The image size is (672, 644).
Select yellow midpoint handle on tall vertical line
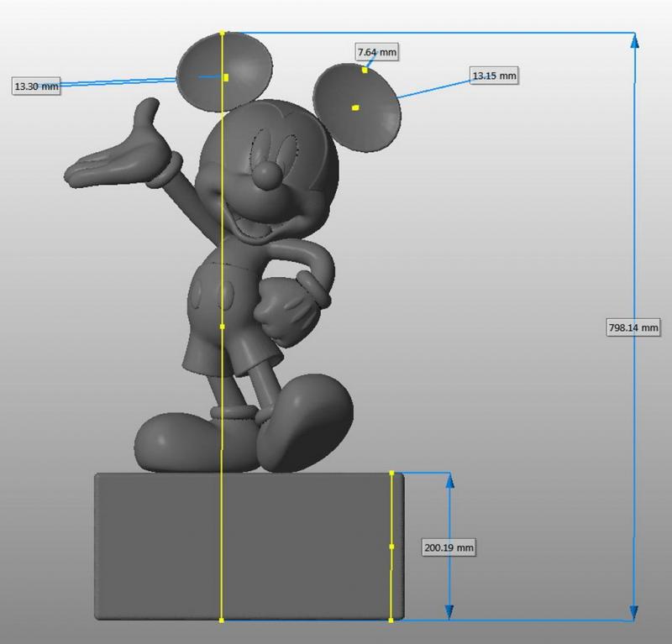coord(222,327)
